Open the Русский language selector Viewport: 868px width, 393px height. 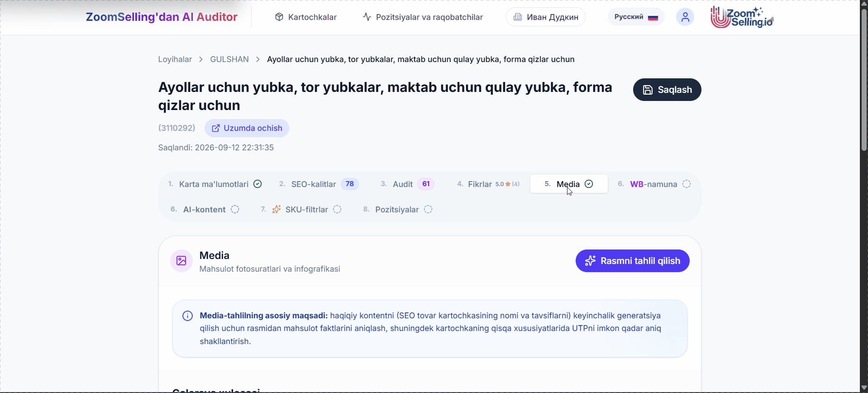pos(636,17)
